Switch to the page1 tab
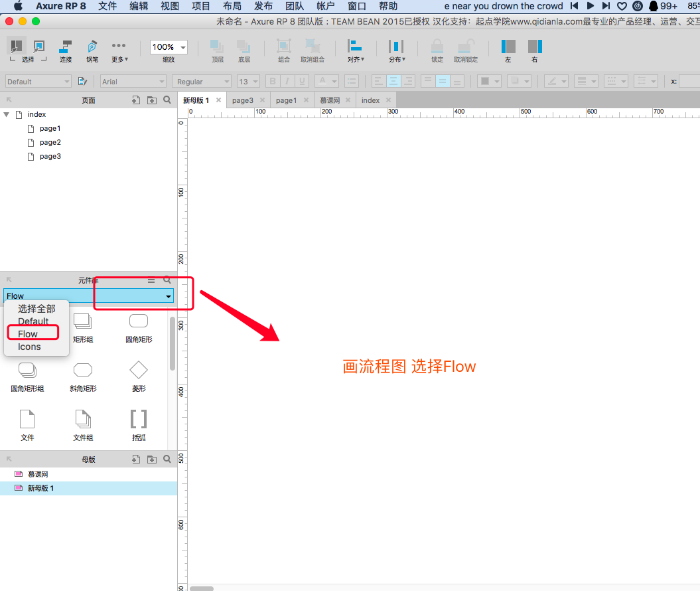 (286, 100)
